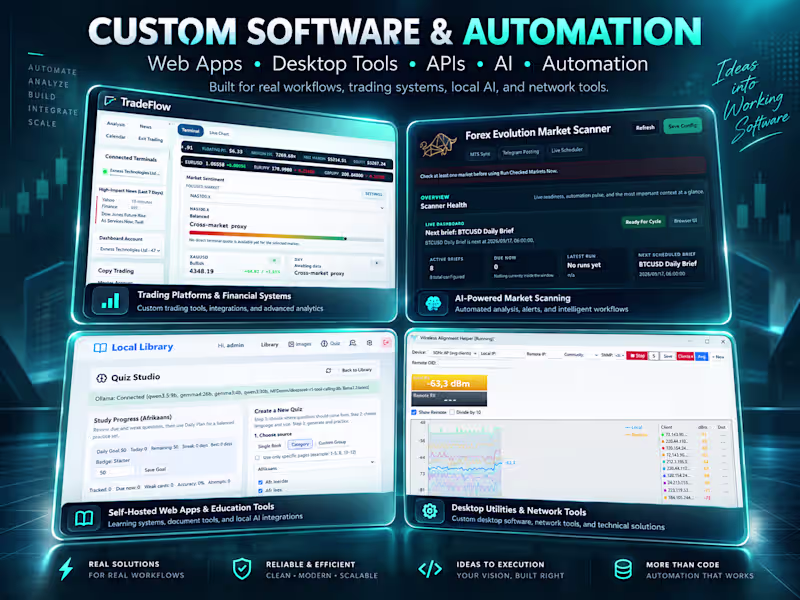Screen dimensions: 800x600
Task: Switch to the MT5 Sync tab
Action: tap(480, 154)
